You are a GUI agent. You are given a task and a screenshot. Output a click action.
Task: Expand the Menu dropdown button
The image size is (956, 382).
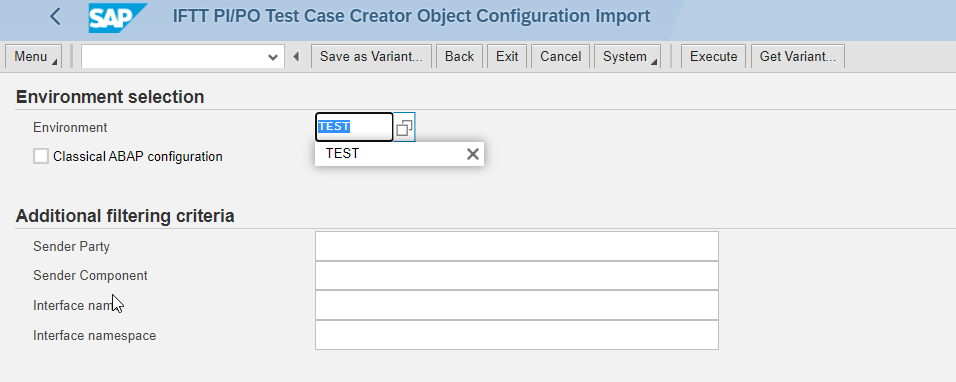34,57
